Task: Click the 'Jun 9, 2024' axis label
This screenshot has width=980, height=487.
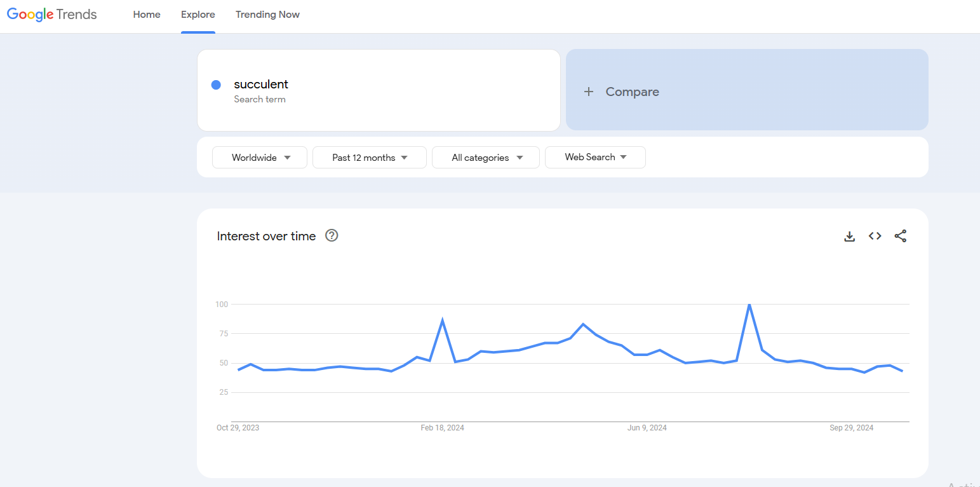Action: (647, 428)
